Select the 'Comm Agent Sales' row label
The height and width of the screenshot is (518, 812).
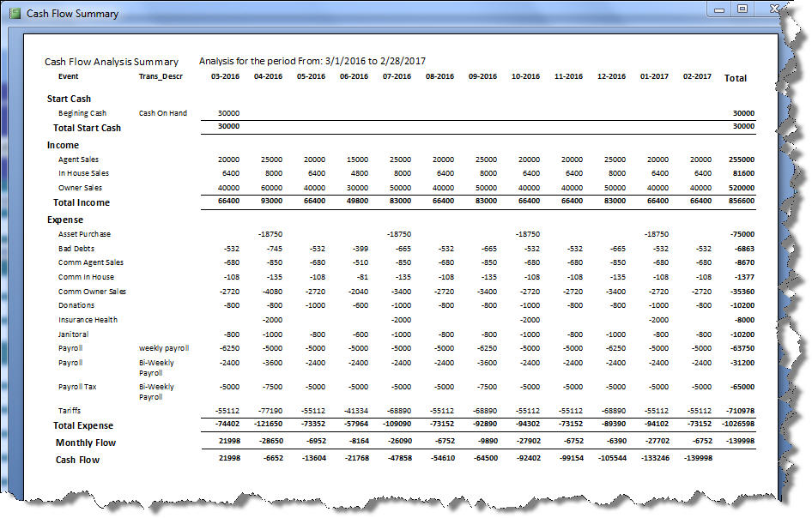coord(91,262)
